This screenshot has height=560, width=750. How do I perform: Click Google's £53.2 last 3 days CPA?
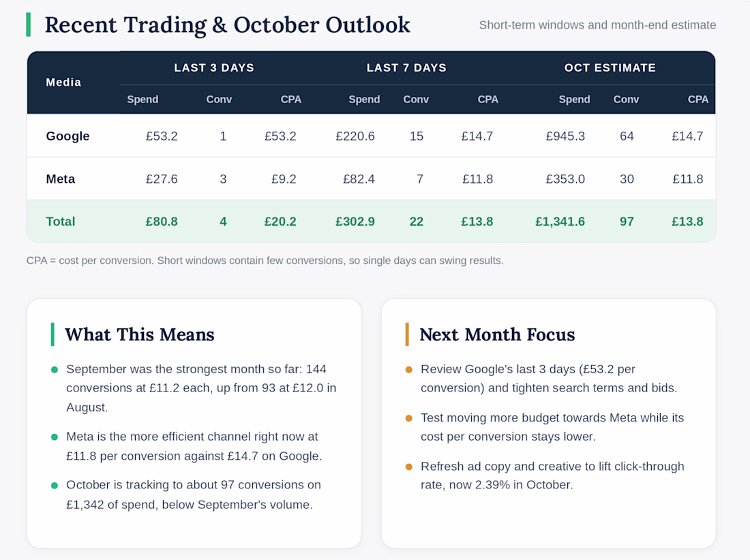point(280,136)
